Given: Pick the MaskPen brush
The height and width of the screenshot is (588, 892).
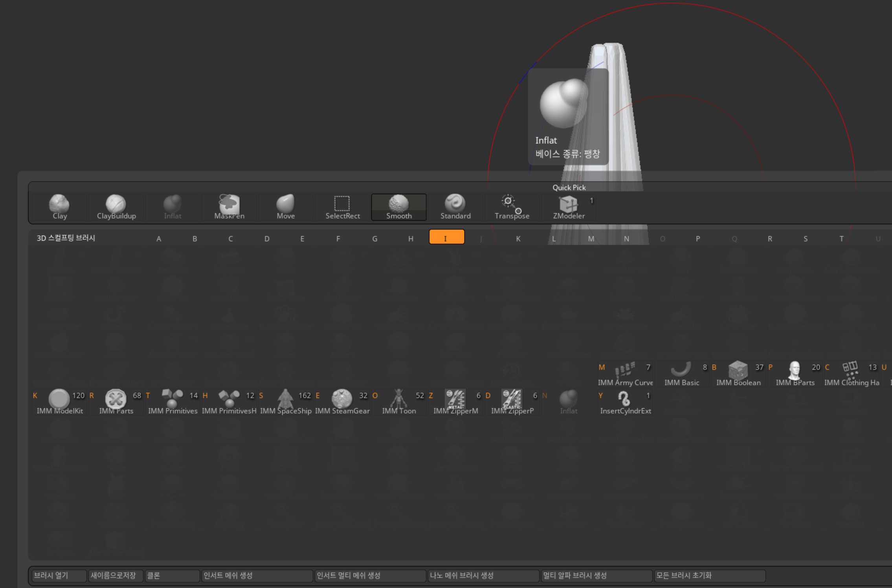Looking at the screenshot, I should click(x=229, y=207).
